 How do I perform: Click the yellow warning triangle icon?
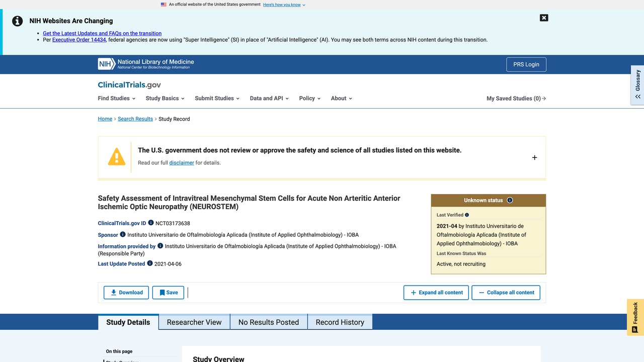(117, 157)
